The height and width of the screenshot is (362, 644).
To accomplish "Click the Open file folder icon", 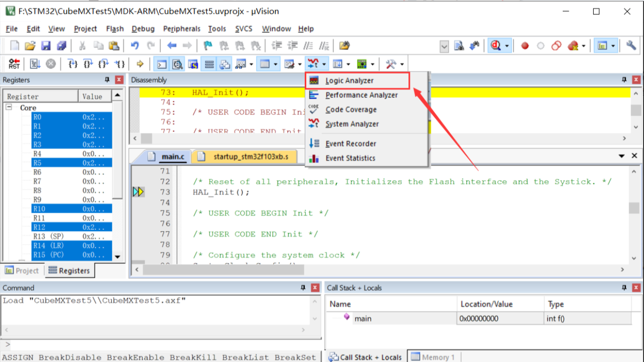I will (x=30, y=46).
